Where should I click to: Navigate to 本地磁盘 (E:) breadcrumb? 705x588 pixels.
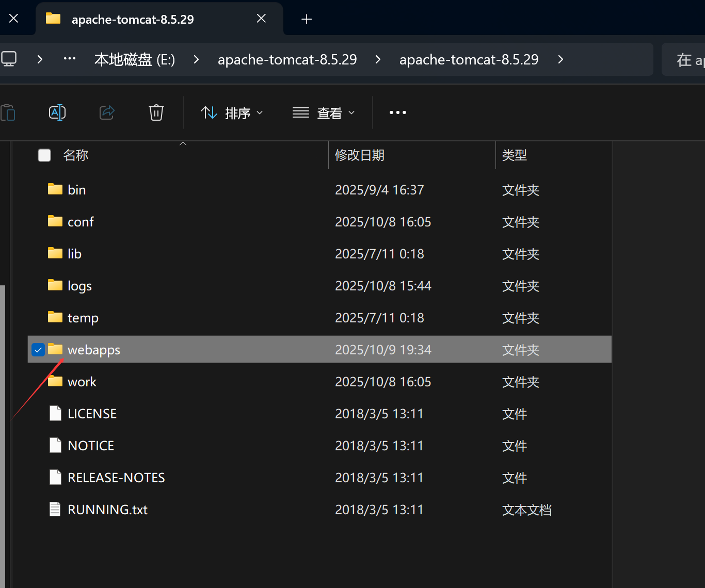click(x=135, y=59)
